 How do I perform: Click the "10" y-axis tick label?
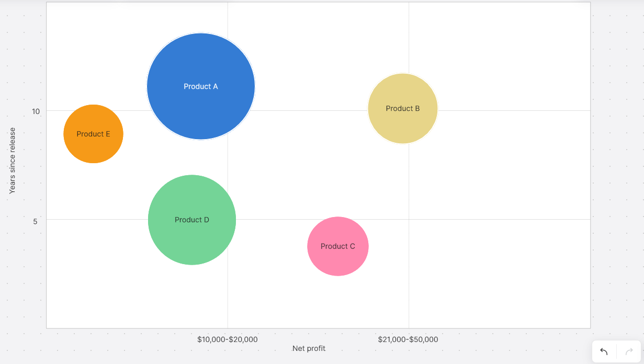coord(36,111)
